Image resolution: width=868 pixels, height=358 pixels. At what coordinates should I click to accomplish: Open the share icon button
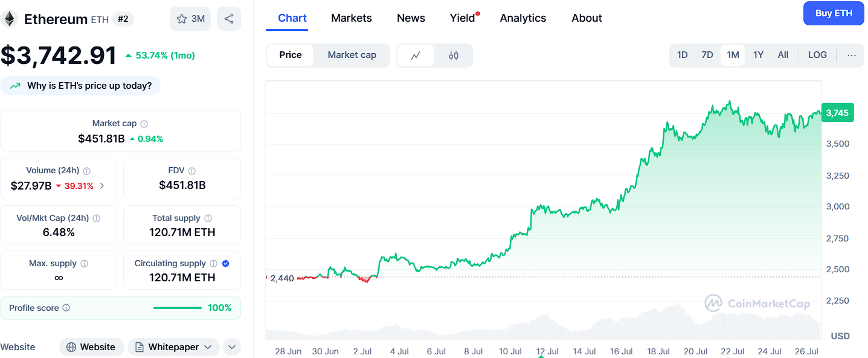pos(229,19)
